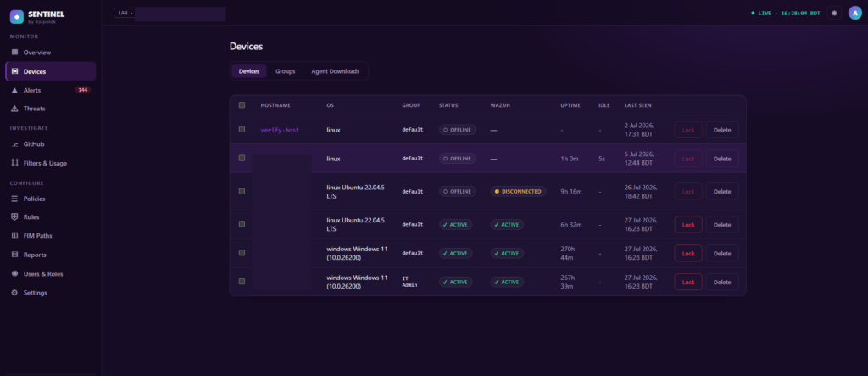868x376 pixels.
Task: Delete the Windows 11 device with 270h 44m uptime
Action: [x=722, y=253]
